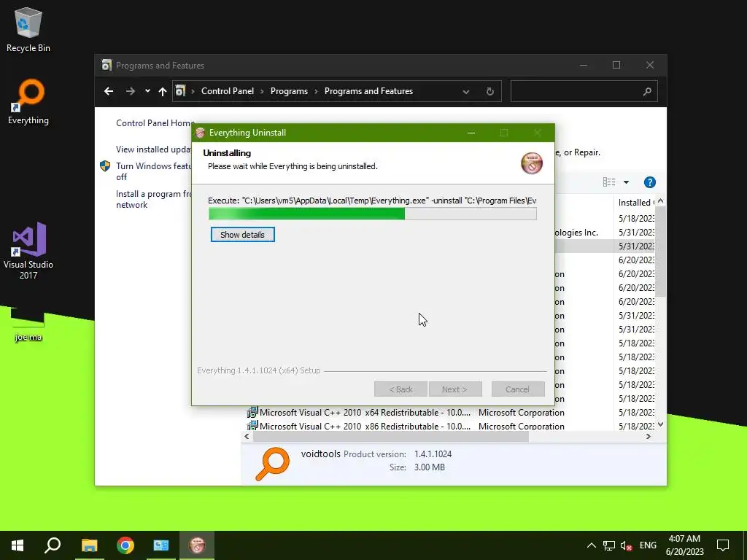Open View installed updates link
The height and width of the screenshot is (560, 747).
pos(153,149)
